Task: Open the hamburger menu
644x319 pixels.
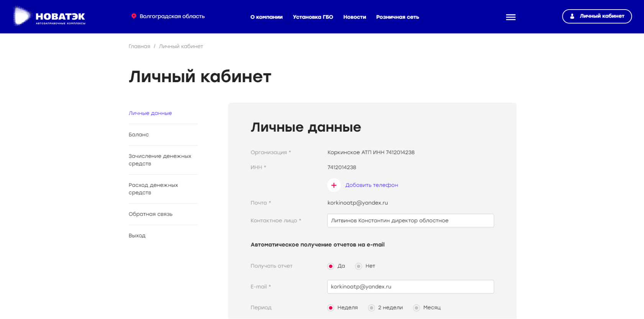Action: [x=511, y=17]
